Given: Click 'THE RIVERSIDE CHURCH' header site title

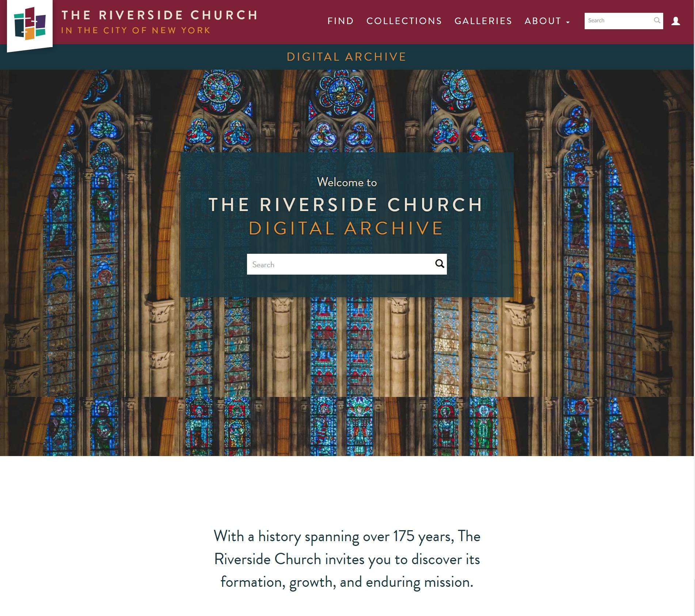Looking at the screenshot, I should pos(160,15).
